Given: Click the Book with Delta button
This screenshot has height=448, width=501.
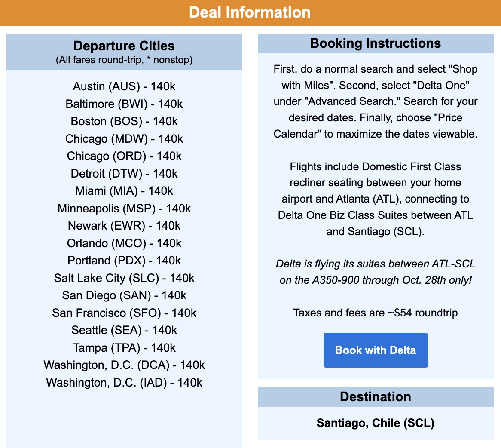Looking at the screenshot, I should pyautogui.click(x=375, y=350).
